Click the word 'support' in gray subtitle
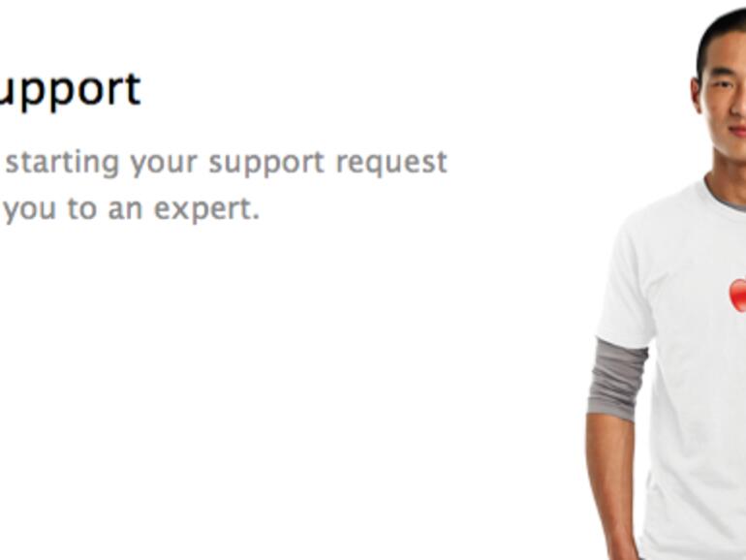Image resolution: width=746 pixels, height=560 pixels. point(266,163)
